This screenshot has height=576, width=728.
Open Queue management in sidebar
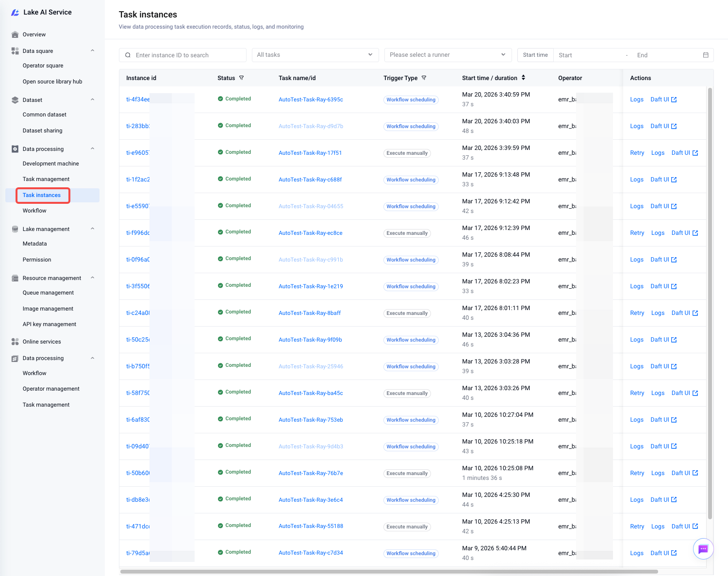(48, 293)
